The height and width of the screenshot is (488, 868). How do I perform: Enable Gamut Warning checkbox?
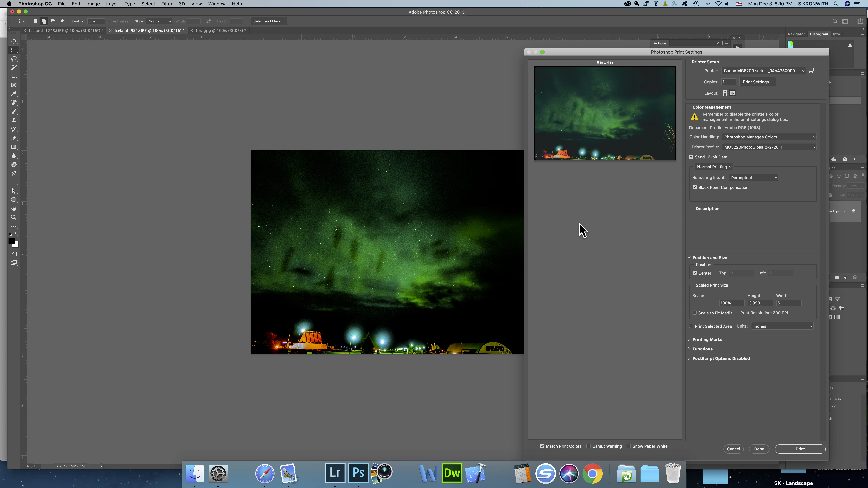(588, 446)
